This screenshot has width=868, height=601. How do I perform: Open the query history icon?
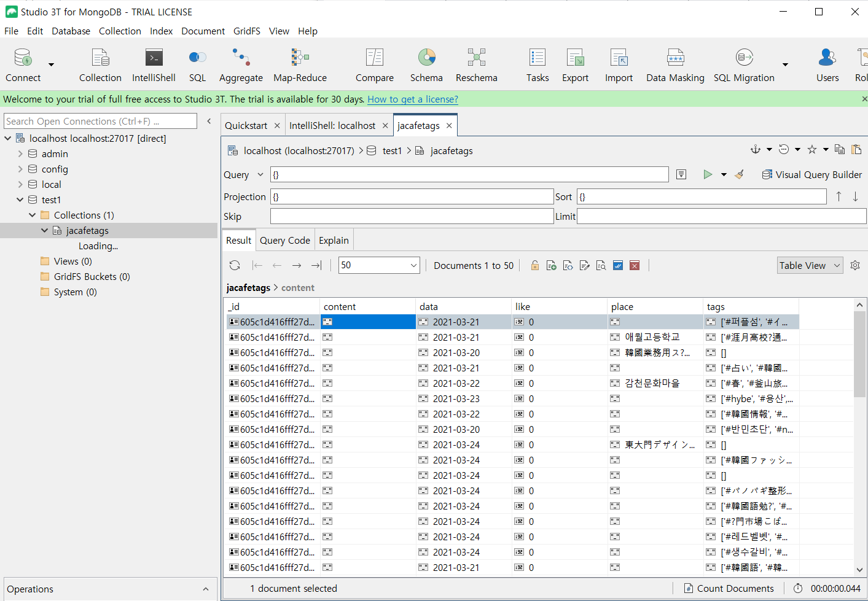[x=784, y=149]
